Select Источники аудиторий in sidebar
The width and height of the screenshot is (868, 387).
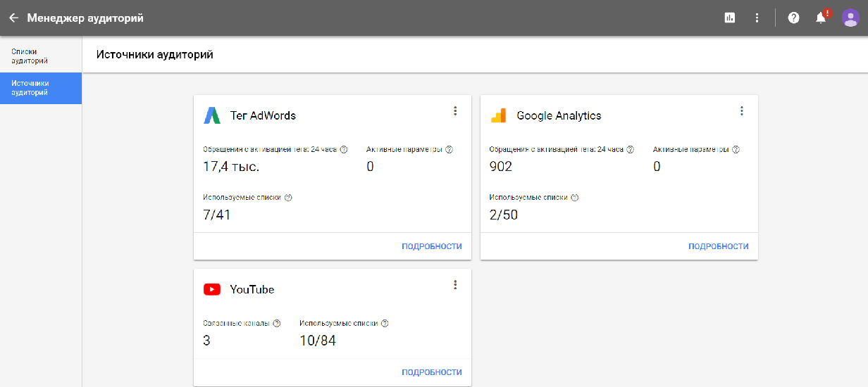[x=31, y=88]
